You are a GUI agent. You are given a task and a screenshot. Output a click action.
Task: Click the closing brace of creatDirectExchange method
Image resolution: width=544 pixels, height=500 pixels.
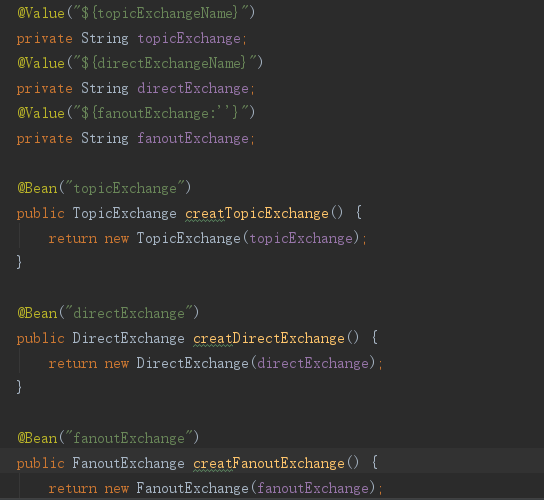[19, 387]
